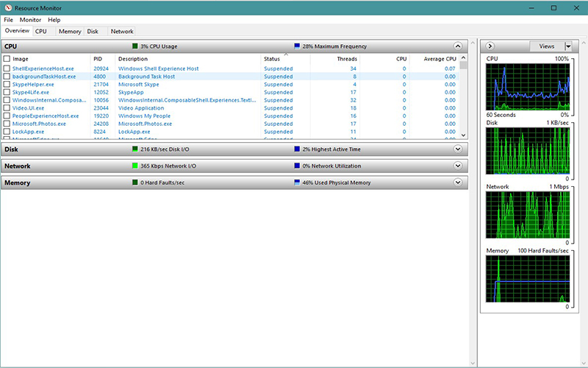Open the File menu
Image resolution: width=588 pixels, height=368 pixels.
click(8, 20)
